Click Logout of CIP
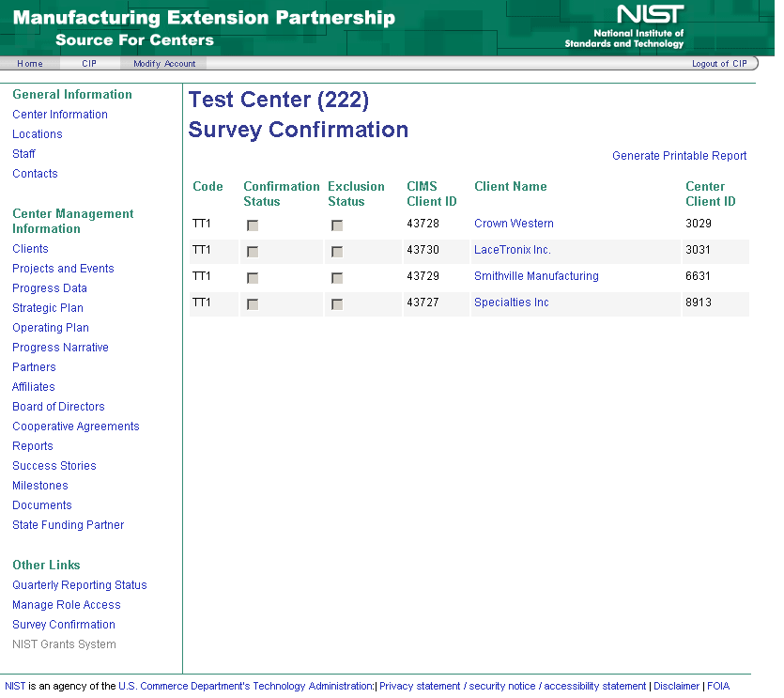784x698 pixels. [x=719, y=64]
